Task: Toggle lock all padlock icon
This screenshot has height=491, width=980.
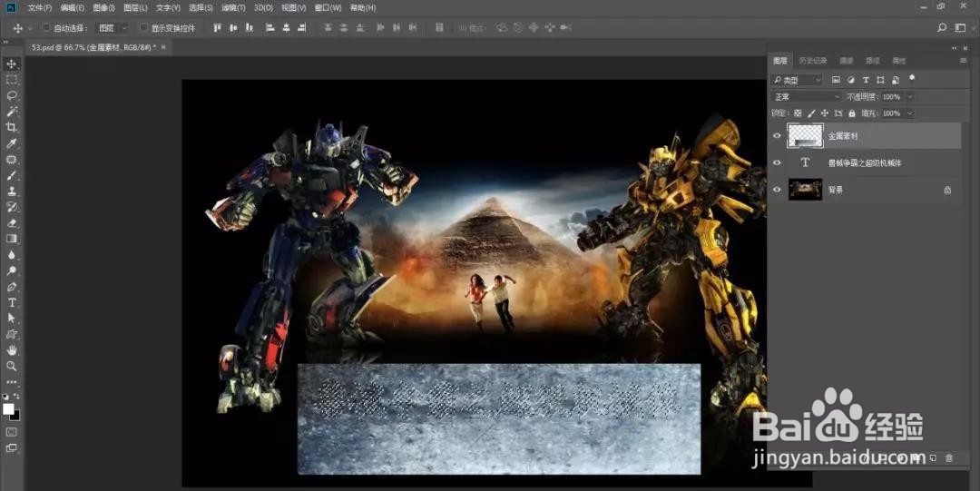Action: 851,113
